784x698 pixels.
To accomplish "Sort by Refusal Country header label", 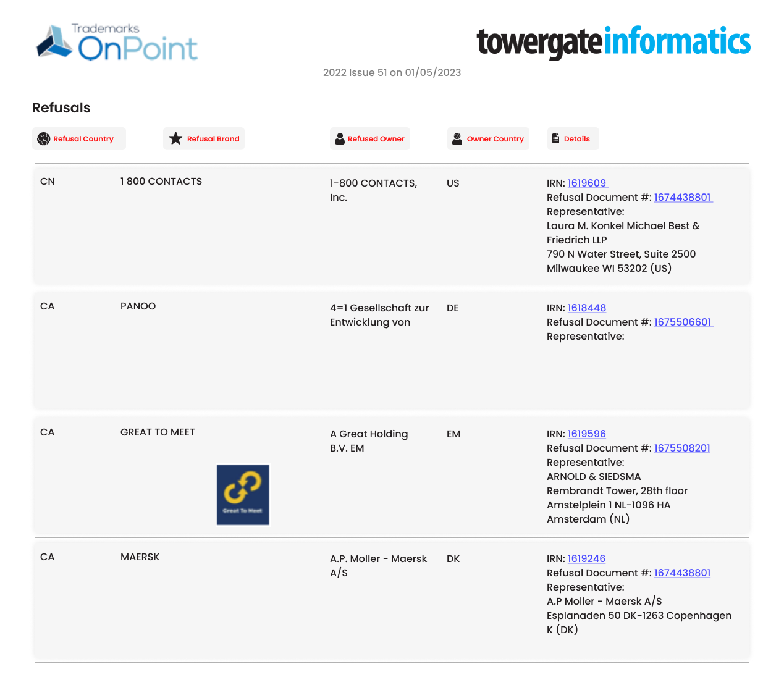I will pyautogui.click(x=83, y=139).
